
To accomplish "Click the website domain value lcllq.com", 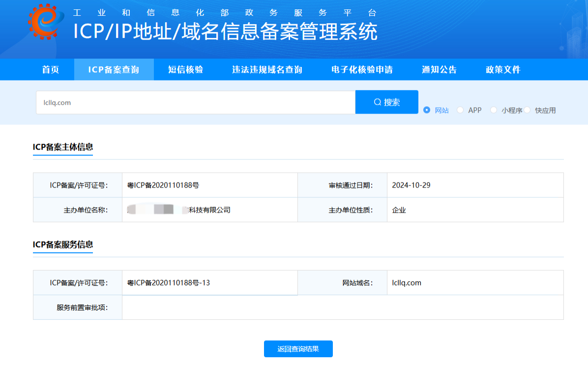I will [407, 282].
